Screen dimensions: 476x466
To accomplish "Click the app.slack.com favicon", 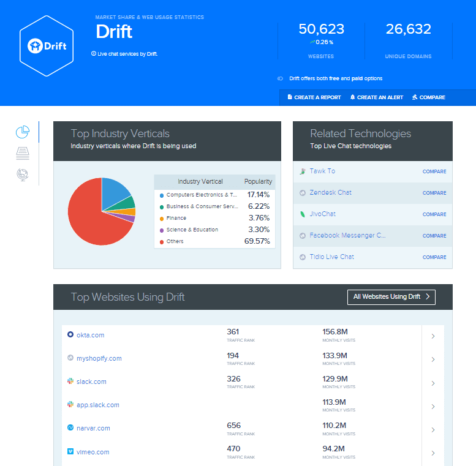I will (70, 404).
